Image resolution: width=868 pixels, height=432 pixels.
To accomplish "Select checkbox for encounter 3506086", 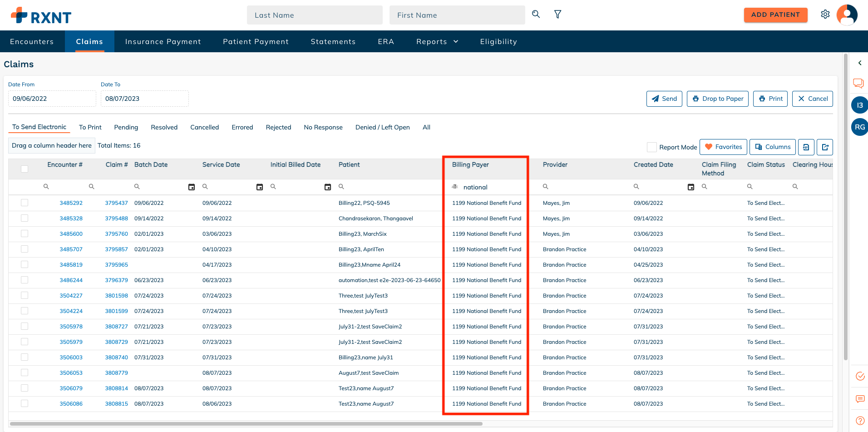I will [25, 403].
